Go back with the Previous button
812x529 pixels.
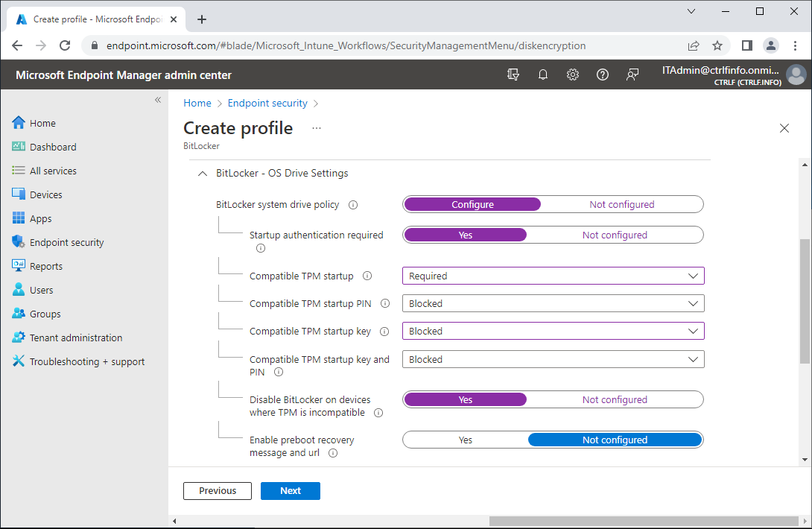point(217,490)
